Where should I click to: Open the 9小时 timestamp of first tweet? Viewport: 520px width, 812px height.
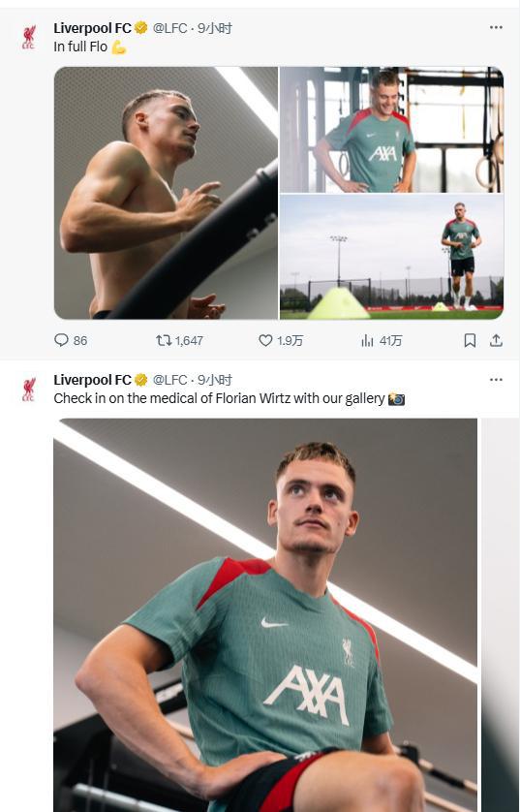(x=215, y=28)
